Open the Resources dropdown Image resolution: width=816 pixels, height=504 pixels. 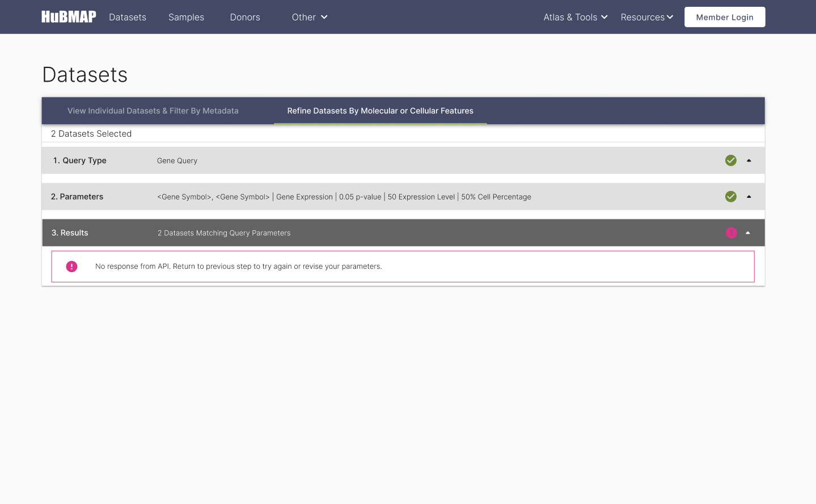(x=646, y=17)
